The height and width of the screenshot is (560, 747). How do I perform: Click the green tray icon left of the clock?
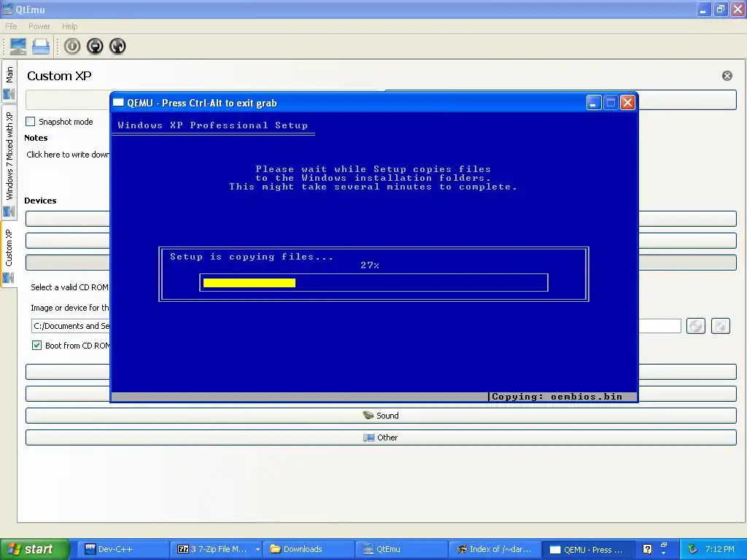tap(693, 549)
